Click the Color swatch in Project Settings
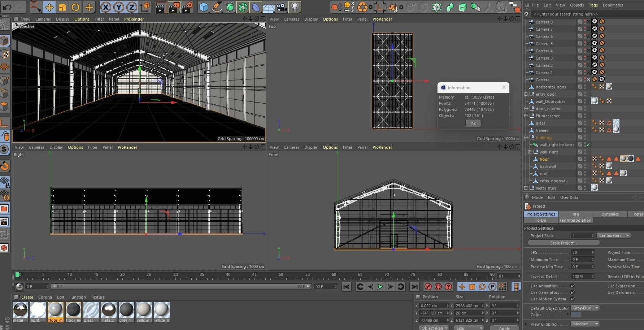The image size is (644, 330). click(x=575, y=315)
